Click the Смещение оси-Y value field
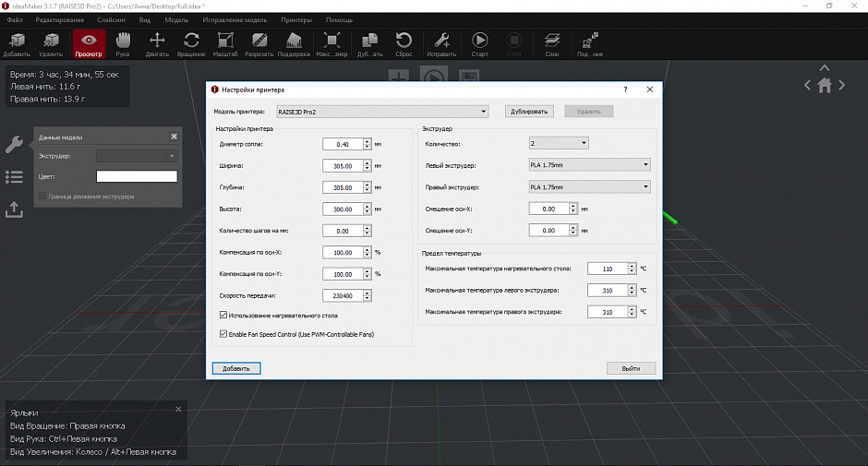Viewport: 868px width, 466px height. [549, 231]
